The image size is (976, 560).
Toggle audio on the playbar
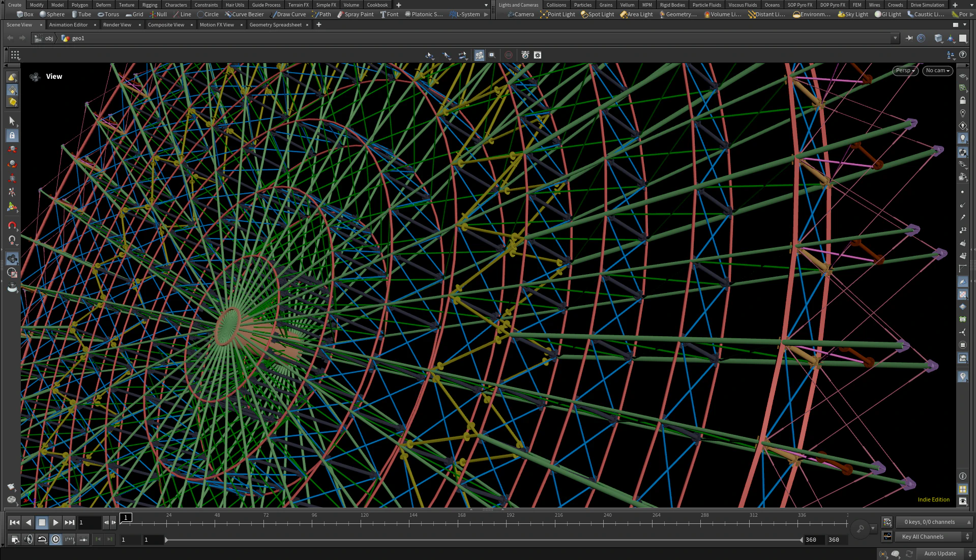tap(29, 539)
